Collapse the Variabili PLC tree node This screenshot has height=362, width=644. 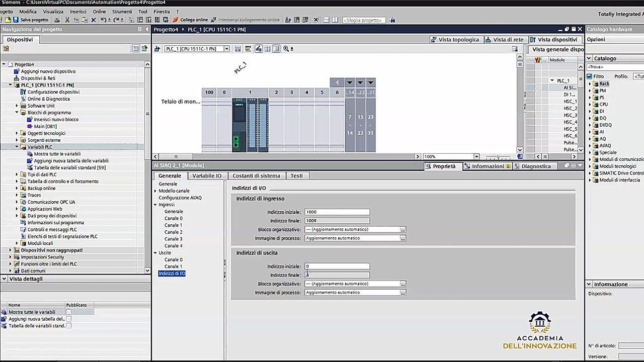point(17,147)
